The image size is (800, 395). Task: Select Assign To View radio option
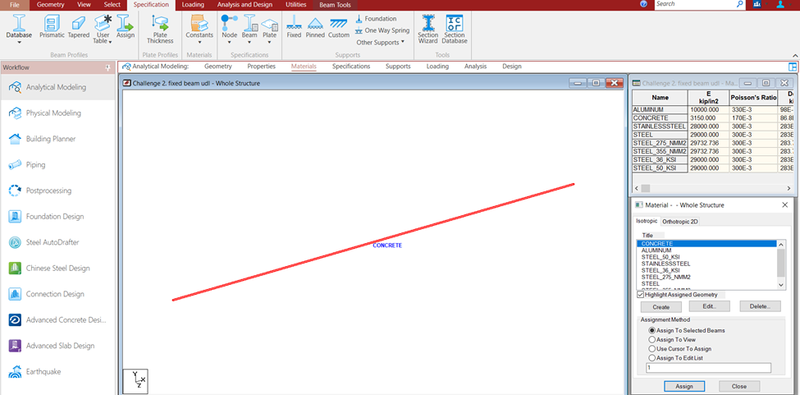click(x=652, y=339)
